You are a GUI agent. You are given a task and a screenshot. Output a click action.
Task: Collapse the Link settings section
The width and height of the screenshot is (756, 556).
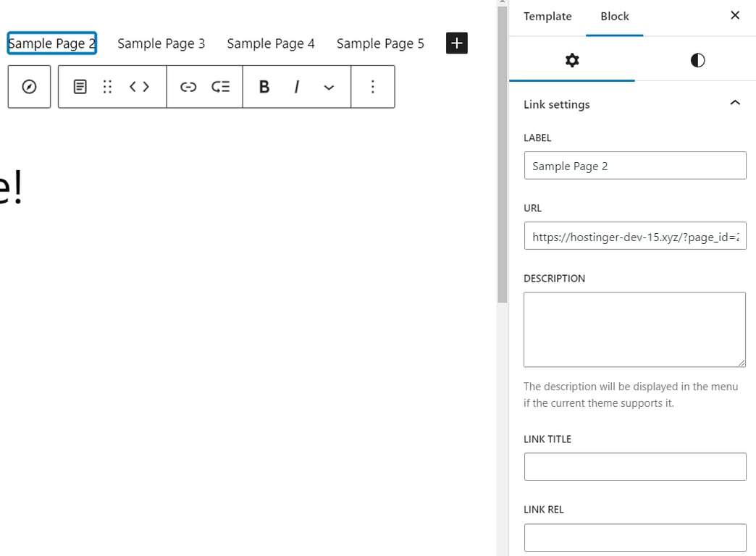(x=735, y=103)
